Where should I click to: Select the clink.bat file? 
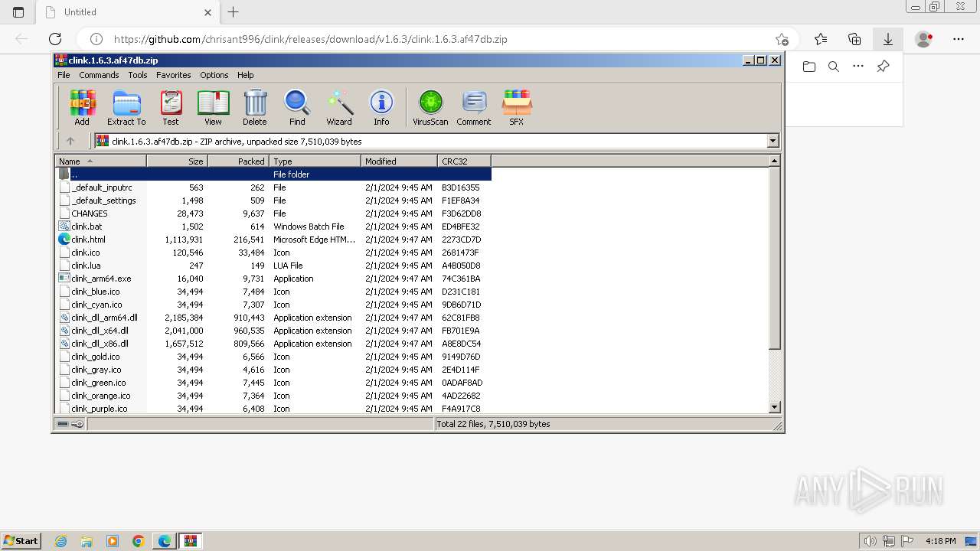[86, 227]
